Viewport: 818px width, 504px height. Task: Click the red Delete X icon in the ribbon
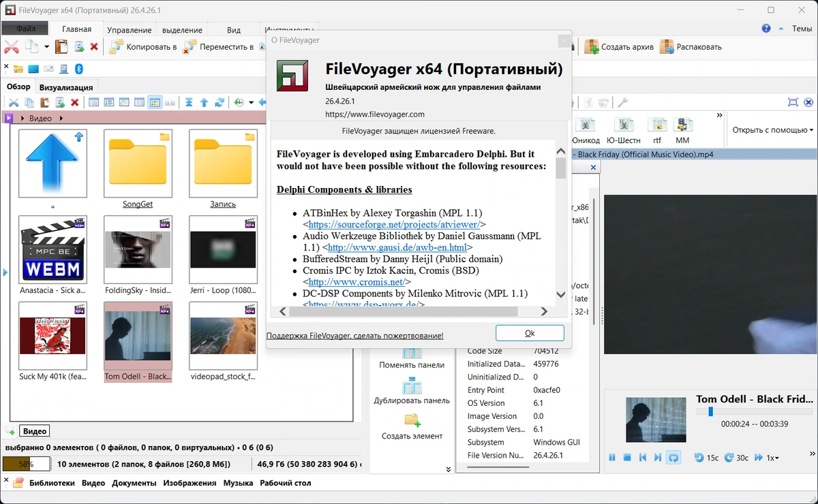click(94, 47)
